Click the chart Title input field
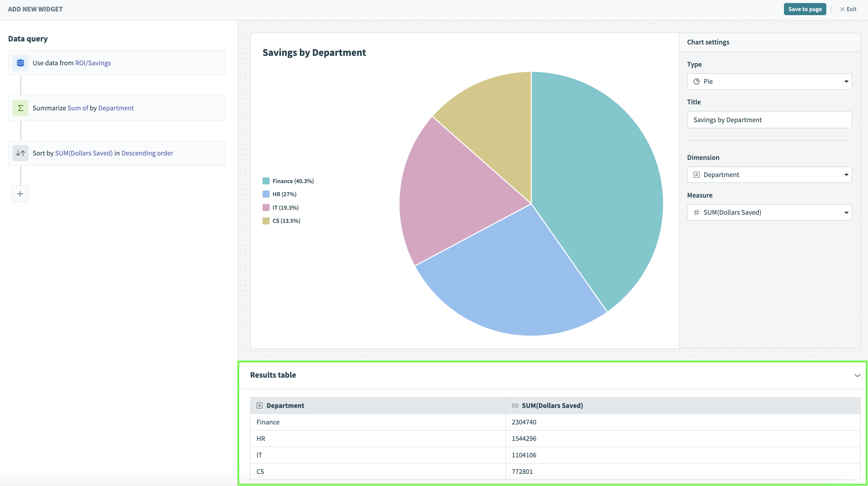Viewport: 868px width, 486px height. click(x=769, y=120)
